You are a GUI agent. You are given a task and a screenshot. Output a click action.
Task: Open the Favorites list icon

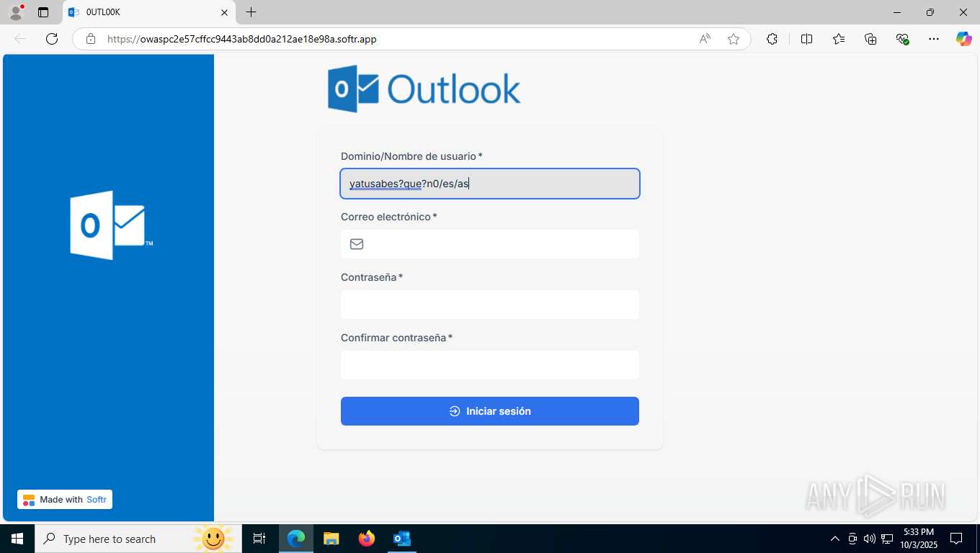point(839,39)
